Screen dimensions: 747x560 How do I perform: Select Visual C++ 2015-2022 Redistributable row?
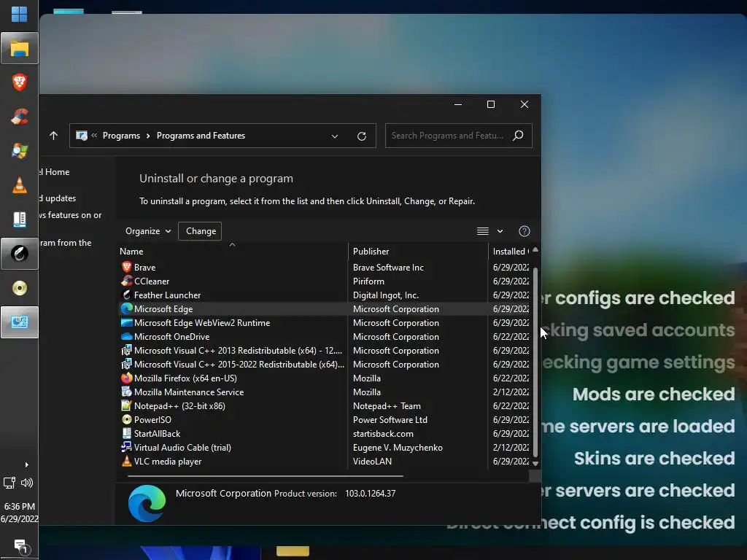[x=324, y=364]
